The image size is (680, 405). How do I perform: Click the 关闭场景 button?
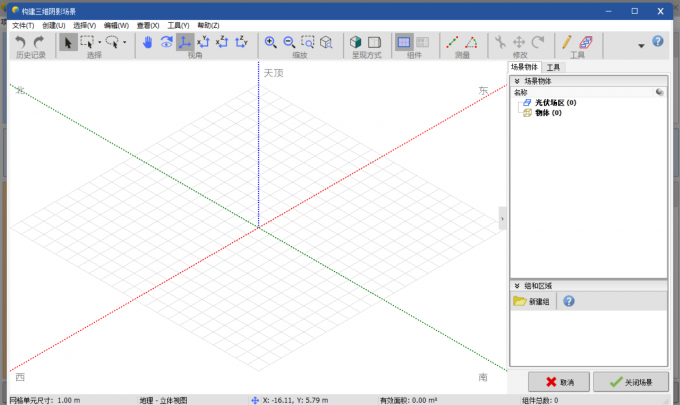click(x=631, y=382)
